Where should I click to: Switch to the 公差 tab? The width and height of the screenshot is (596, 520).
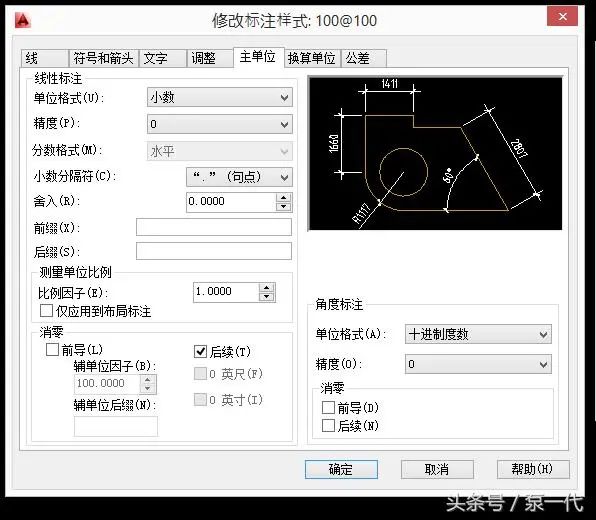click(364, 58)
